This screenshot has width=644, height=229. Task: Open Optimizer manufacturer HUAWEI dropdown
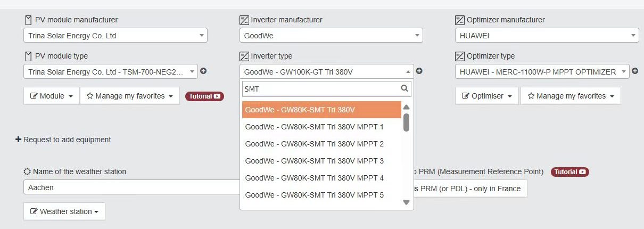tap(547, 36)
